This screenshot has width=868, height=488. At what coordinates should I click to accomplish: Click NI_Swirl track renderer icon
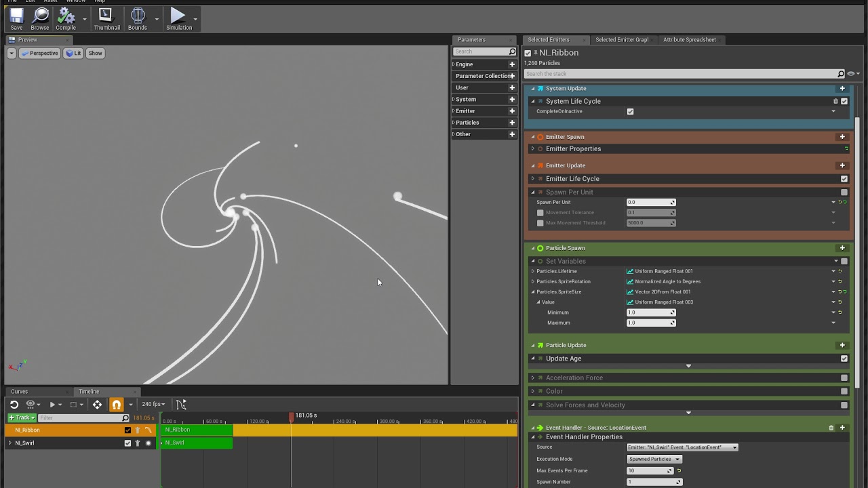pyautogui.click(x=149, y=443)
